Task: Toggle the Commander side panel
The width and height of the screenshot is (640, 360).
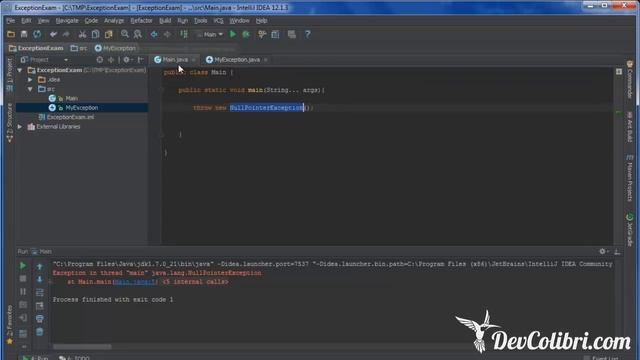Action: pyautogui.click(x=630, y=80)
